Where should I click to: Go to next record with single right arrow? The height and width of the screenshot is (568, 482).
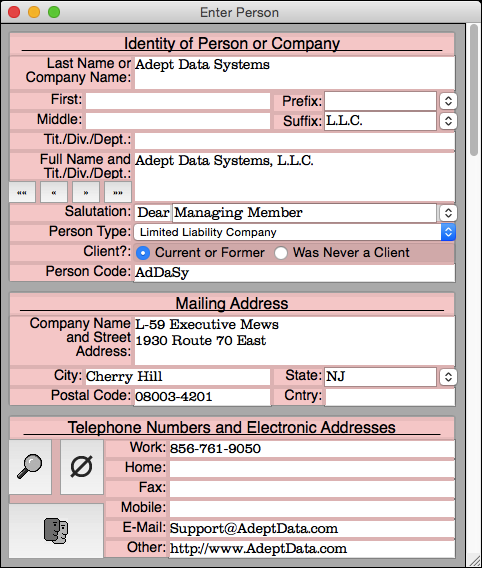[x=86, y=192]
